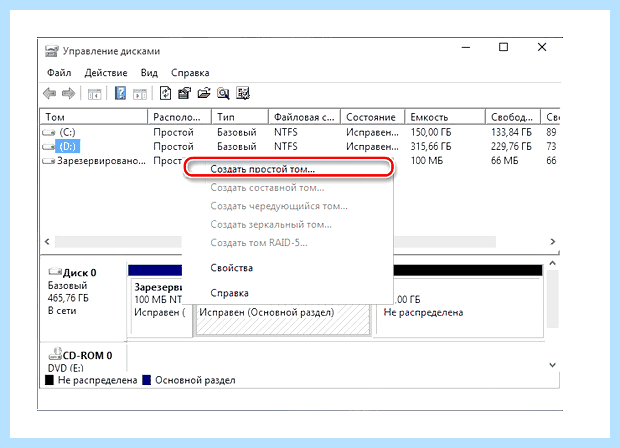
Task: Click the 229,76 ГБ free space cell
Action: (511, 147)
